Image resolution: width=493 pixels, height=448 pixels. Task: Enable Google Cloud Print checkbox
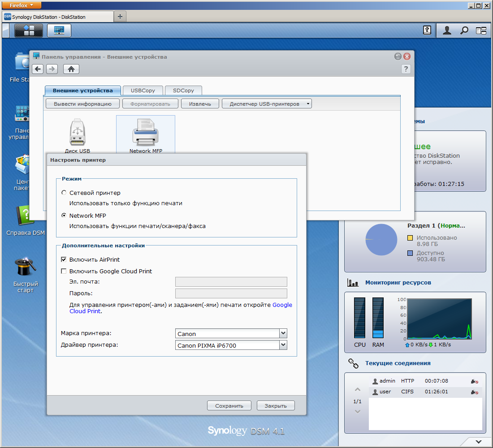tap(64, 271)
